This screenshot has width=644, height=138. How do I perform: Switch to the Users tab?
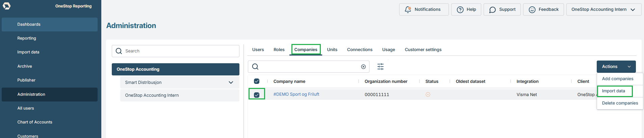tap(258, 50)
